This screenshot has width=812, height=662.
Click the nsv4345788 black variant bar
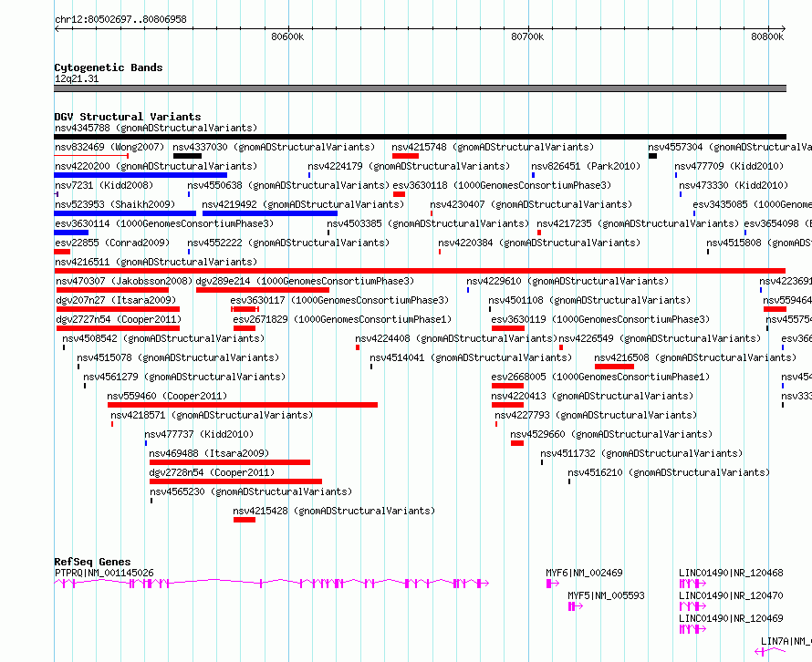click(x=420, y=137)
